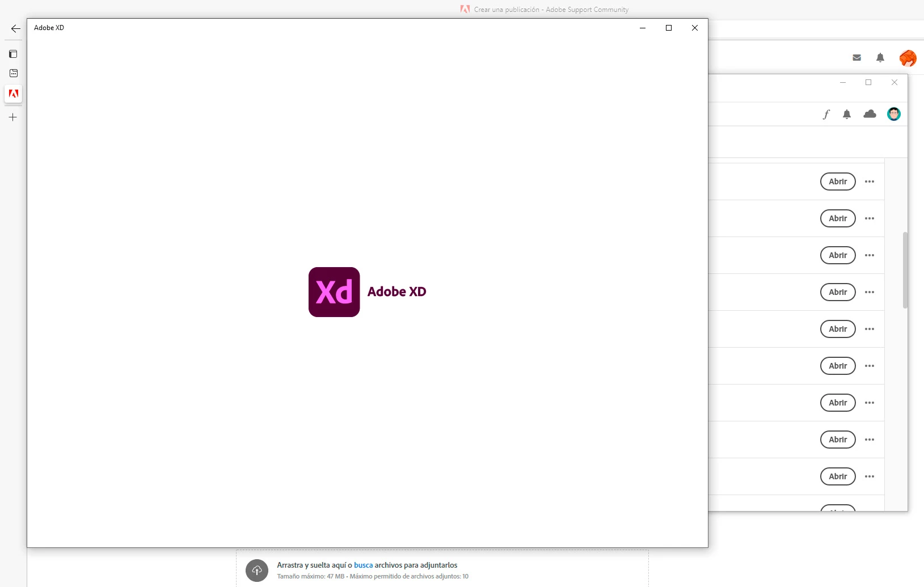Open the mail messages icon in Adobe Community

pos(857,57)
